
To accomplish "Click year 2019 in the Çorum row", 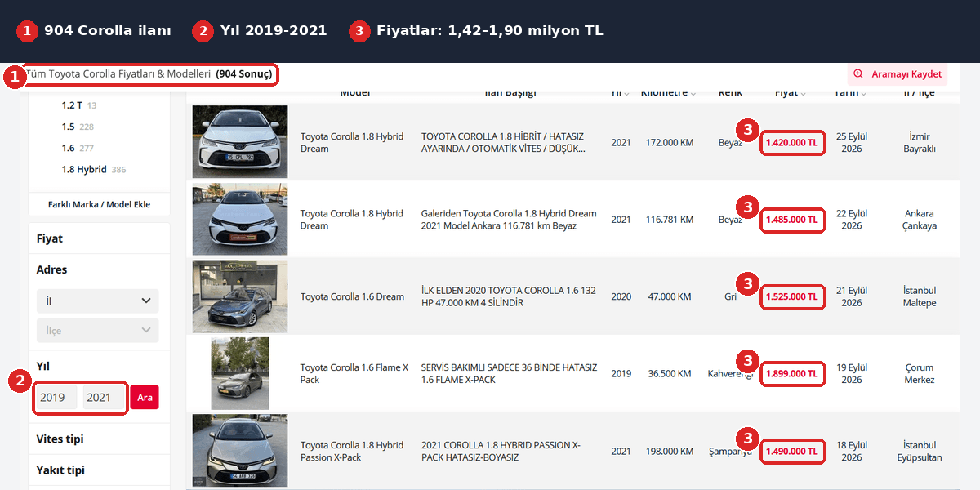I will pos(621,373).
